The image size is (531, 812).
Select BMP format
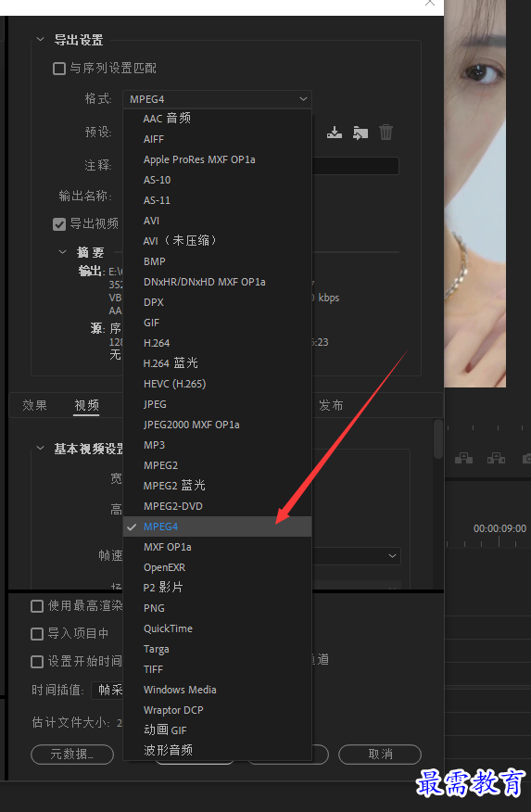coord(217,261)
